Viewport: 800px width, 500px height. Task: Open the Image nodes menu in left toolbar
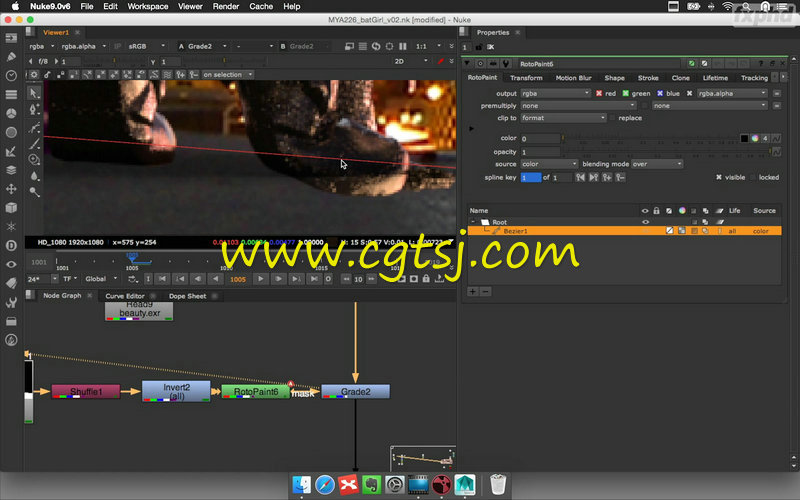pyautogui.click(x=11, y=38)
